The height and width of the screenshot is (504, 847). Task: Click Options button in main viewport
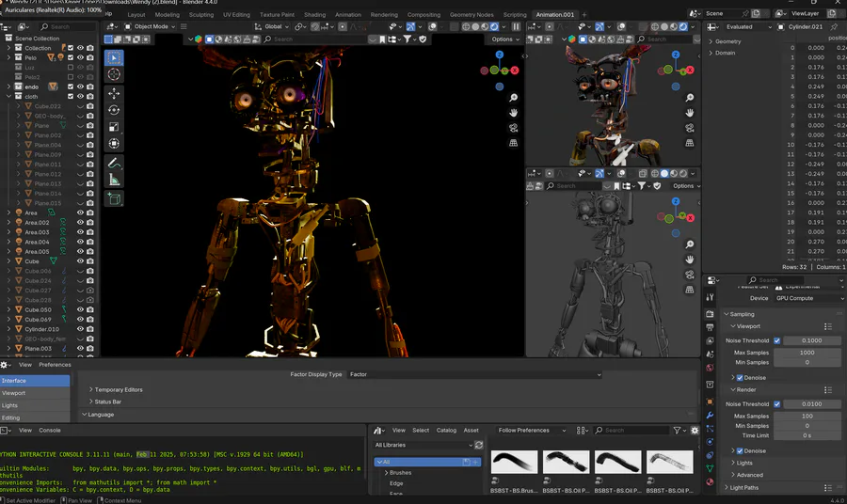click(505, 39)
